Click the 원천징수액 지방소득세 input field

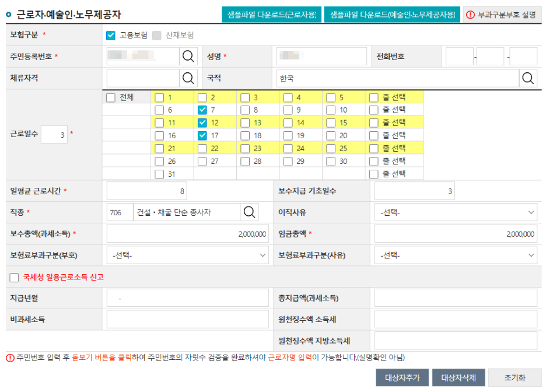[456, 341]
